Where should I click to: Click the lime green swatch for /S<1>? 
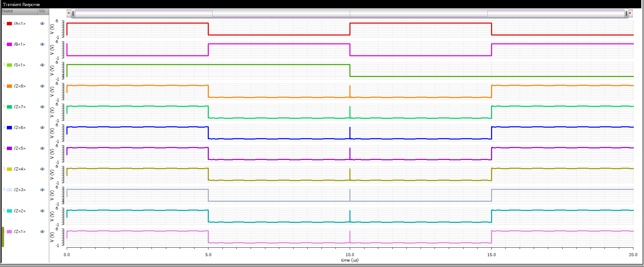9,65
